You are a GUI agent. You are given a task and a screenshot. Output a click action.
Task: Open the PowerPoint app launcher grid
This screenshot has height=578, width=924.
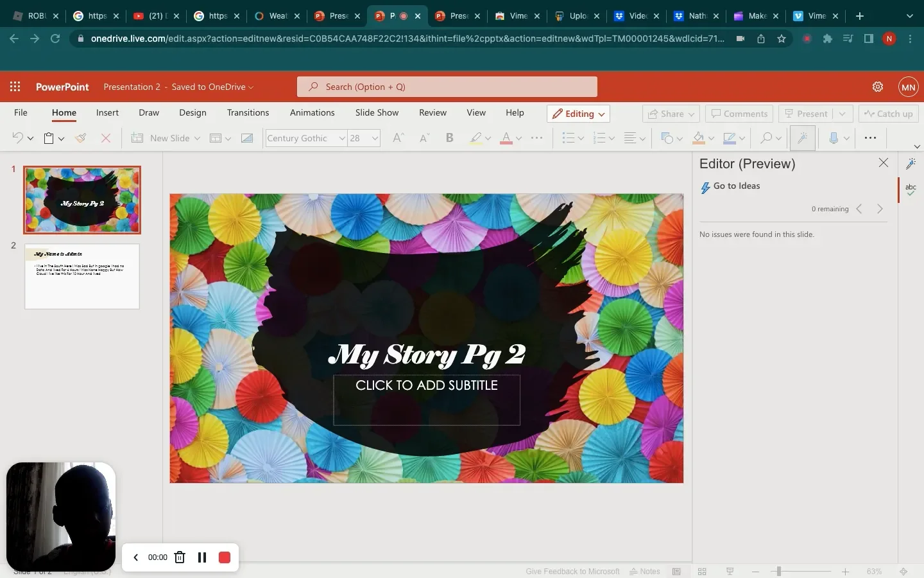(15, 87)
